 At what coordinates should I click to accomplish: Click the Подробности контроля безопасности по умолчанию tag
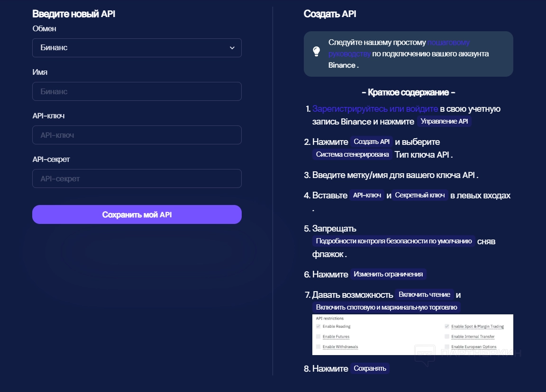pos(394,241)
